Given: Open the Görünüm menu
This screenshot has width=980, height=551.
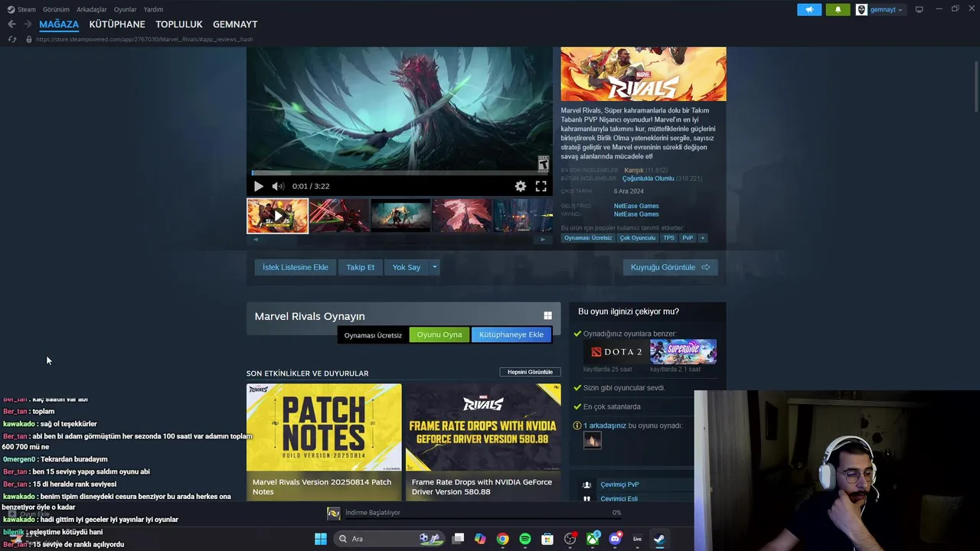Looking at the screenshot, I should pyautogui.click(x=56, y=9).
